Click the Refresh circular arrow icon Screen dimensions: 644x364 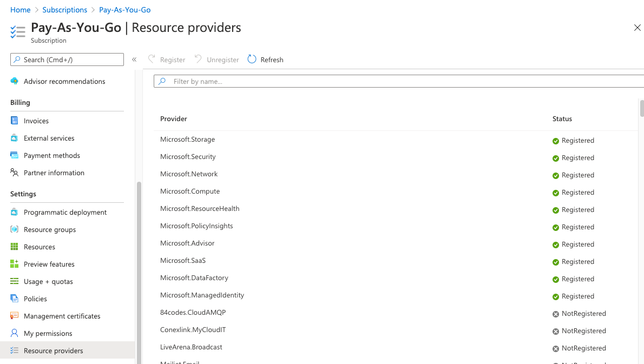[x=252, y=59]
